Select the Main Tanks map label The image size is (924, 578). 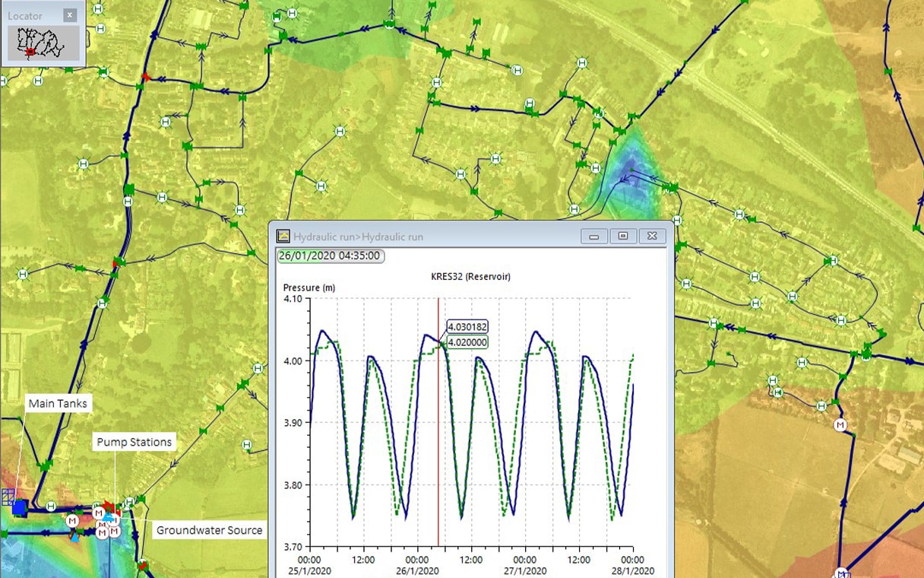pyautogui.click(x=58, y=404)
